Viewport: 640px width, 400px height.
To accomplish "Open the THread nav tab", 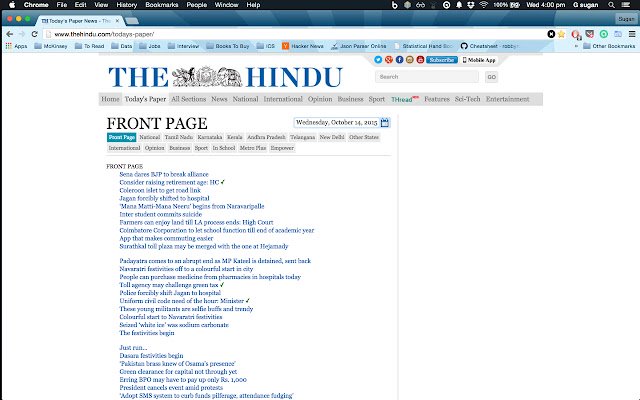I will tap(405, 99).
